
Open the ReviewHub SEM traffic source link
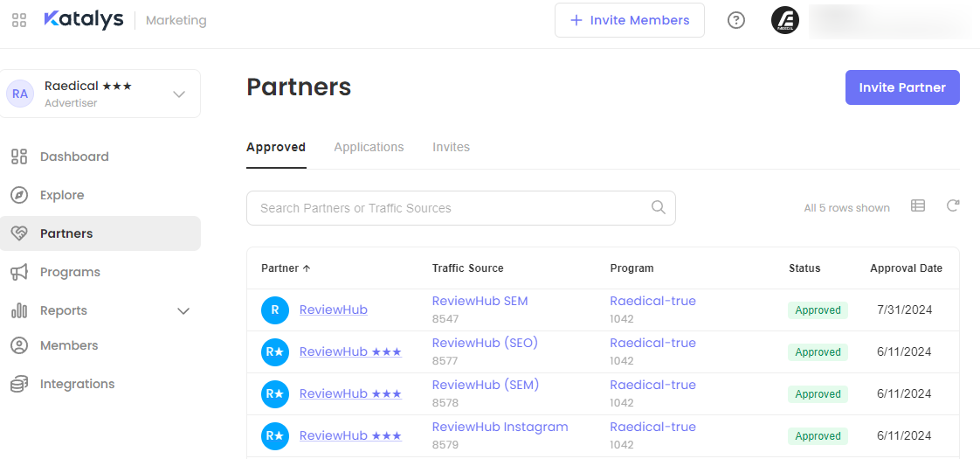click(x=480, y=301)
